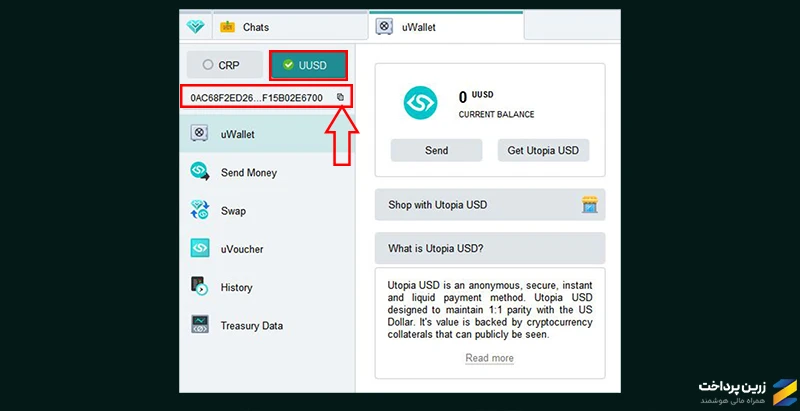Screen dimensions: 800x411
Task: Open the Treasury Data icon
Action: [199, 325]
